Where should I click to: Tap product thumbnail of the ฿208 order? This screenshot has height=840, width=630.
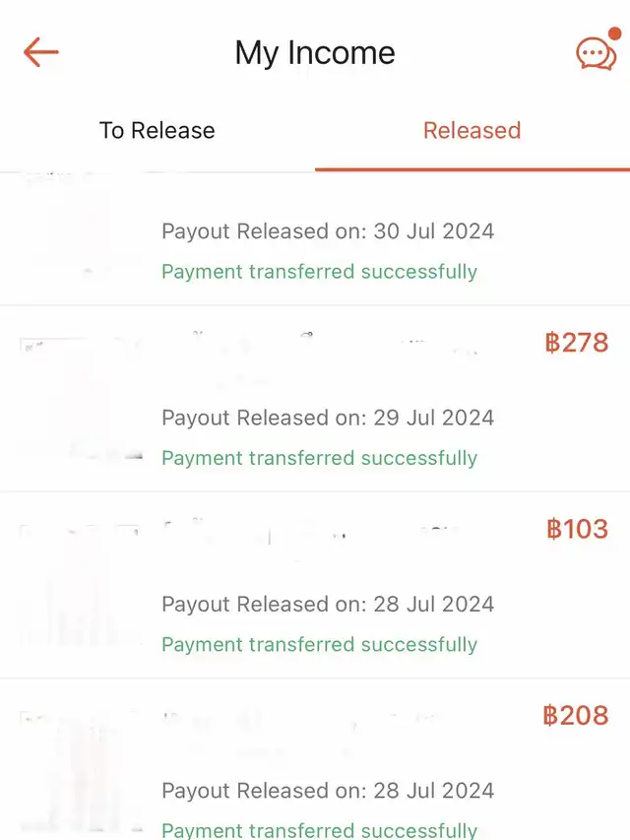pyautogui.click(x=82, y=771)
